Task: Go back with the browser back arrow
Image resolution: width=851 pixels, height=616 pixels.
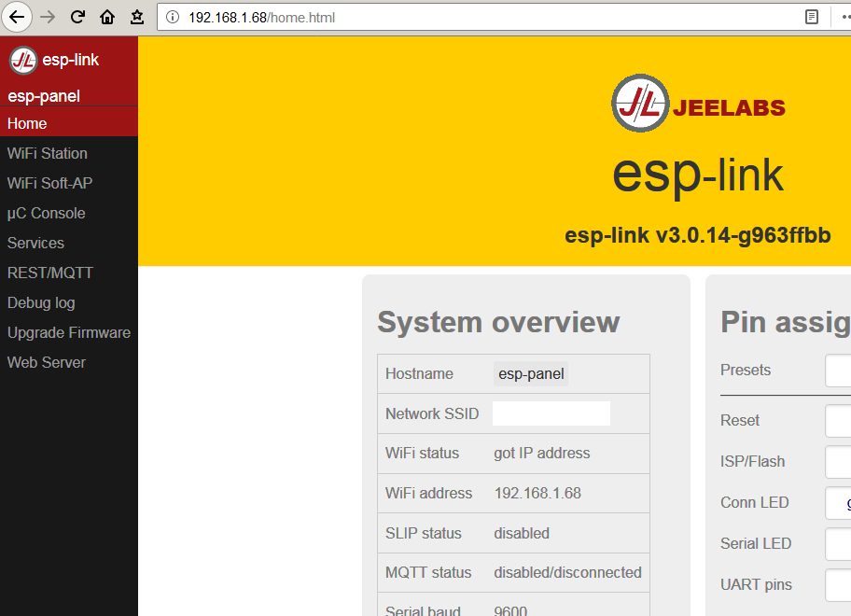Action: [17, 18]
